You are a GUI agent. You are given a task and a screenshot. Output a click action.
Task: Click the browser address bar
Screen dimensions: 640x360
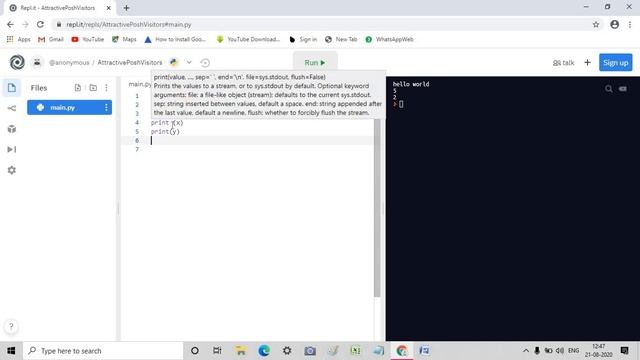click(322, 24)
